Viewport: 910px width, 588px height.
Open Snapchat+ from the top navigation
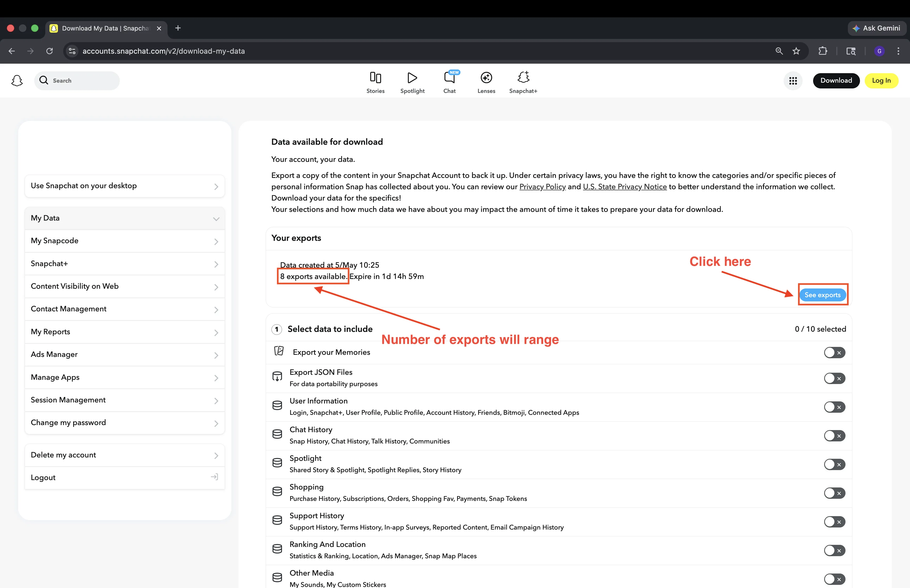click(523, 82)
